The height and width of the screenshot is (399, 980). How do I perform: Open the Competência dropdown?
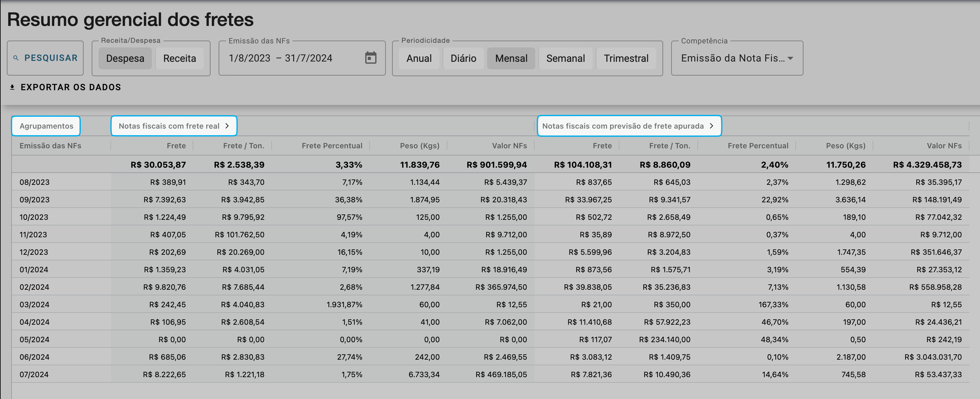pyautogui.click(x=737, y=58)
